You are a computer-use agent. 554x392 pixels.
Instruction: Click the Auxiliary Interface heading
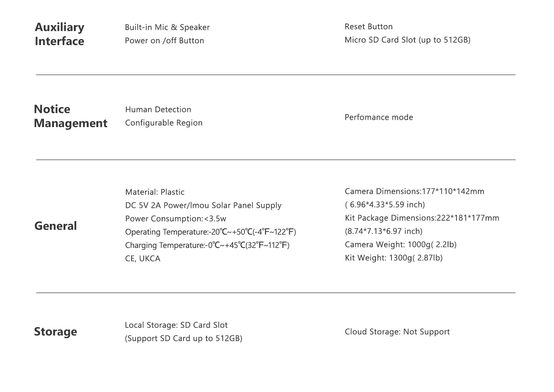click(x=59, y=34)
